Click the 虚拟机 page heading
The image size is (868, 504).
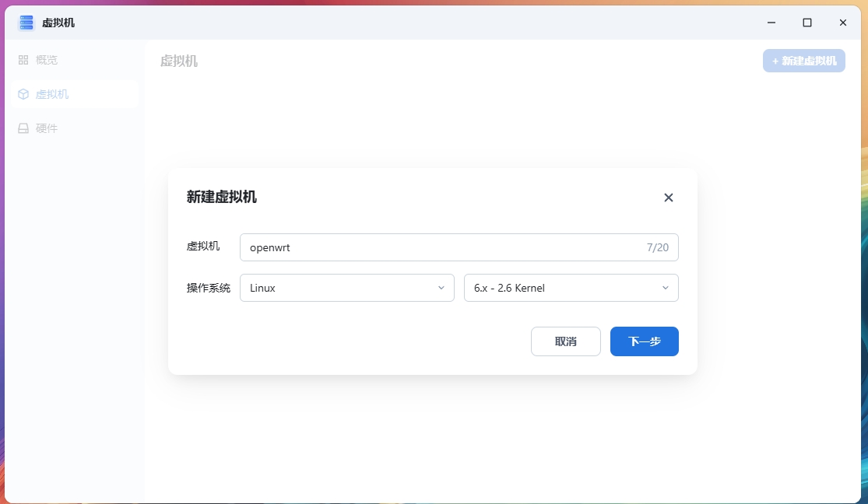(179, 61)
